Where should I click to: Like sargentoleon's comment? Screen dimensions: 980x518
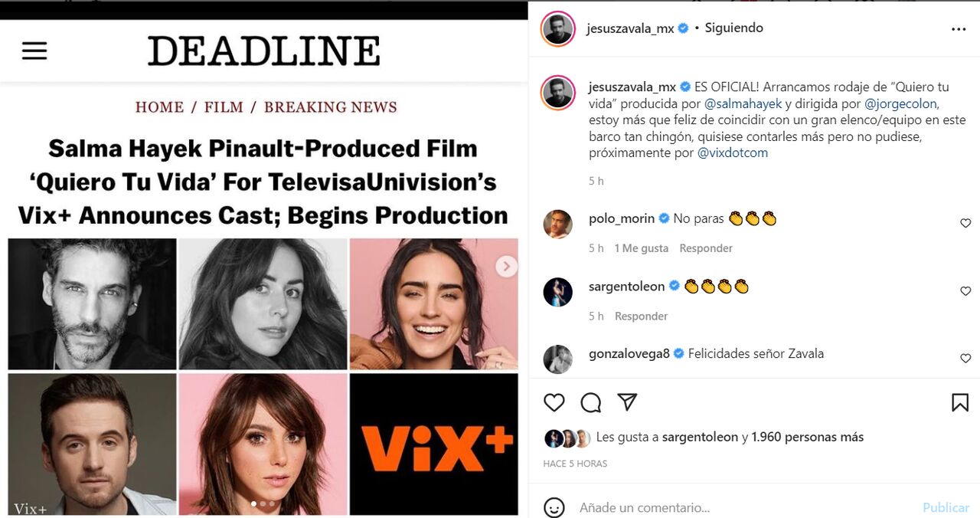click(x=965, y=291)
